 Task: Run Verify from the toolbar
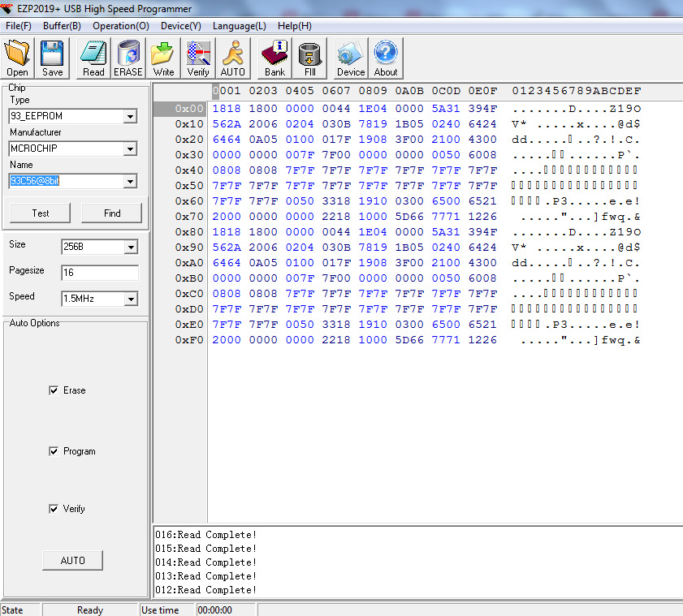(198, 58)
